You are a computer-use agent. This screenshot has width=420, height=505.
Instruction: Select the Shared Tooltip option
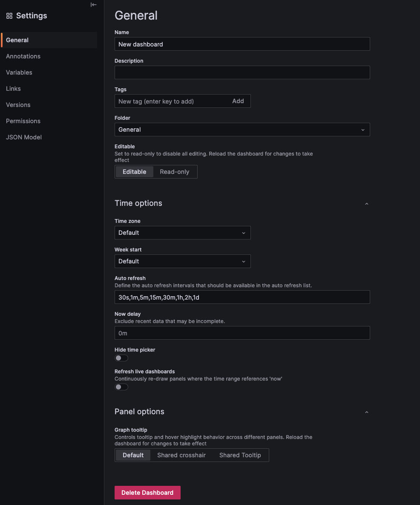pyautogui.click(x=240, y=455)
